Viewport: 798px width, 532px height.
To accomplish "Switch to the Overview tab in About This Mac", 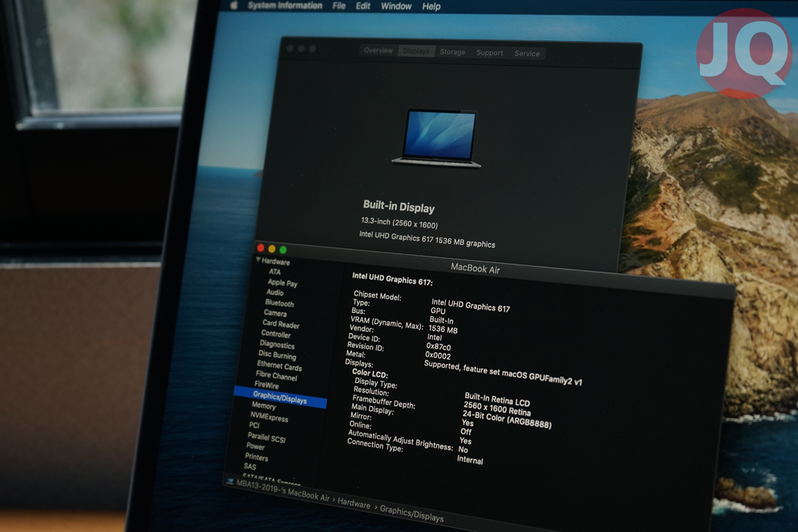I will click(378, 51).
